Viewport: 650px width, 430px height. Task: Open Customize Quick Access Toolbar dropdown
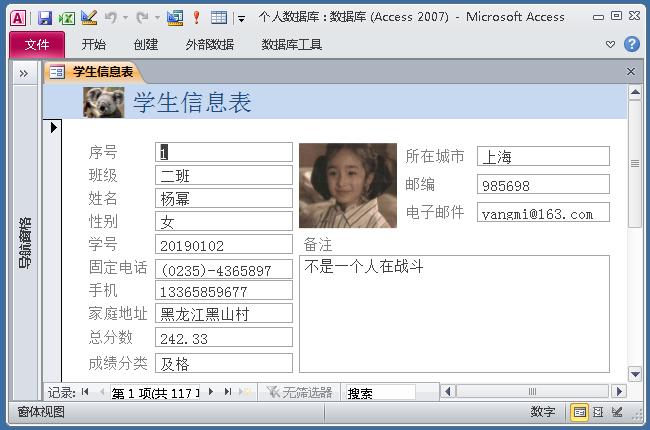click(x=241, y=19)
